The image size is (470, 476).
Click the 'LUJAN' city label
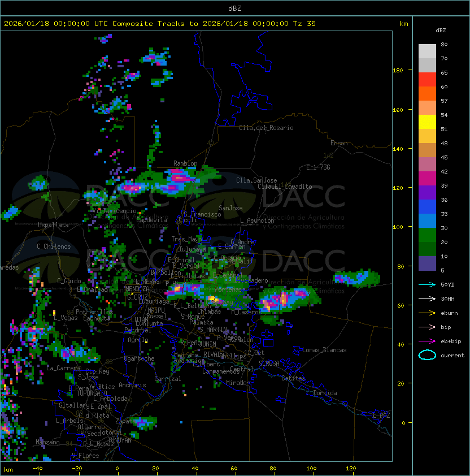click(140, 320)
